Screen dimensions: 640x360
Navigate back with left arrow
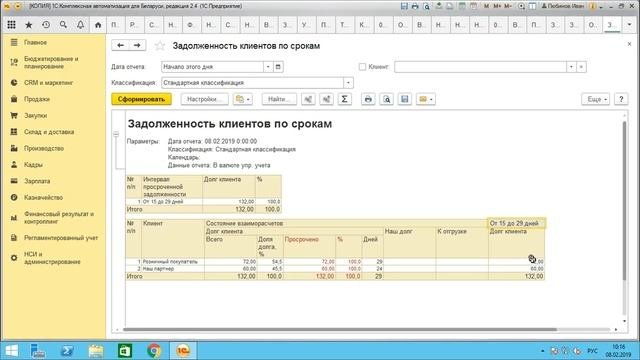(x=120, y=45)
